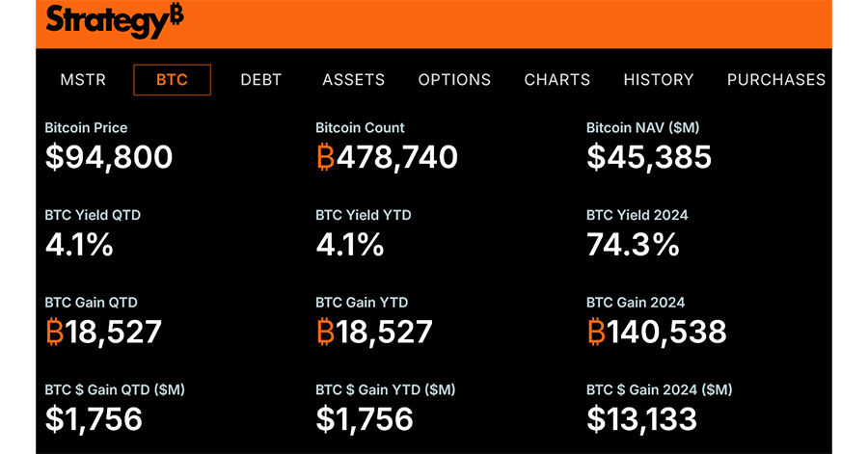Open the MSTR tab
The image size is (868, 454).
pyautogui.click(x=83, y=80)
